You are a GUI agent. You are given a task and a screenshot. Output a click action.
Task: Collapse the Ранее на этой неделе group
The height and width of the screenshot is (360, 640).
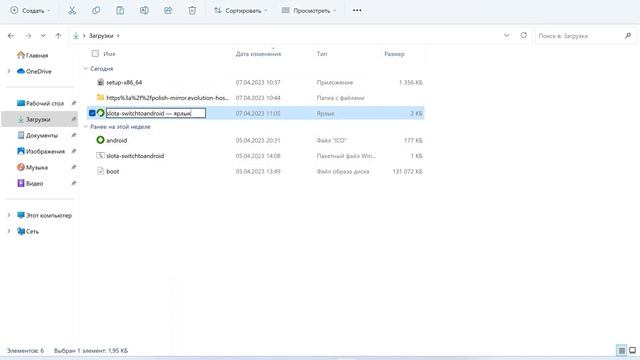[x=86, y=127]
